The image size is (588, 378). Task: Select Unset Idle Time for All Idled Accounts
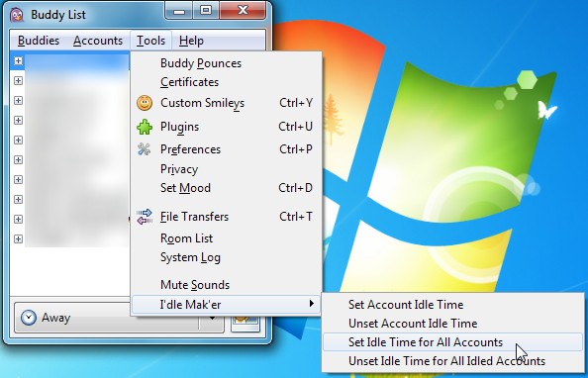point(452,361)
